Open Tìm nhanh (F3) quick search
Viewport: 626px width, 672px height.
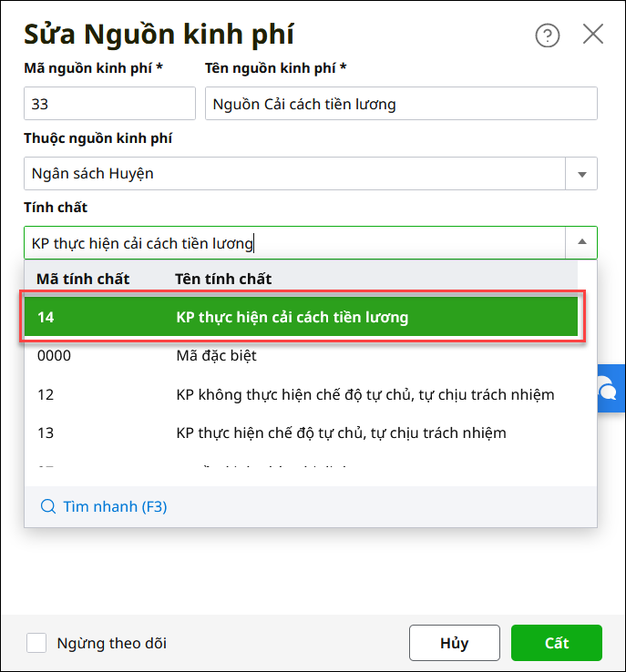(115, 506)
